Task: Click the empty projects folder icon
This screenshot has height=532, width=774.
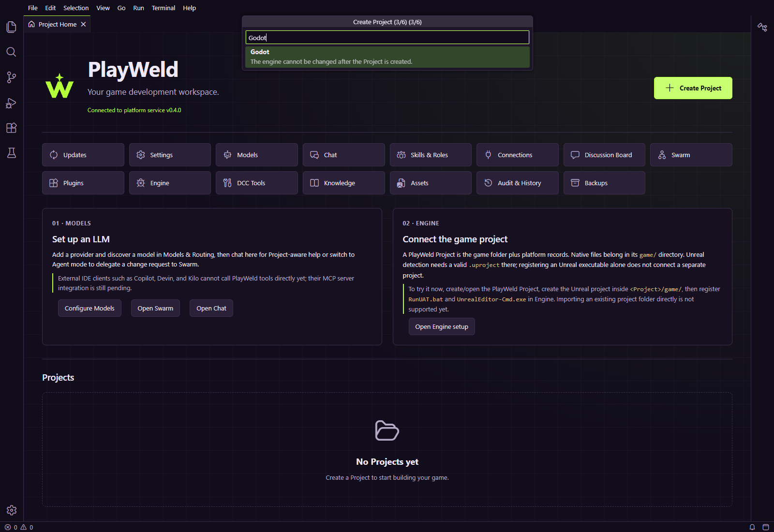Action: click(387, 430)
